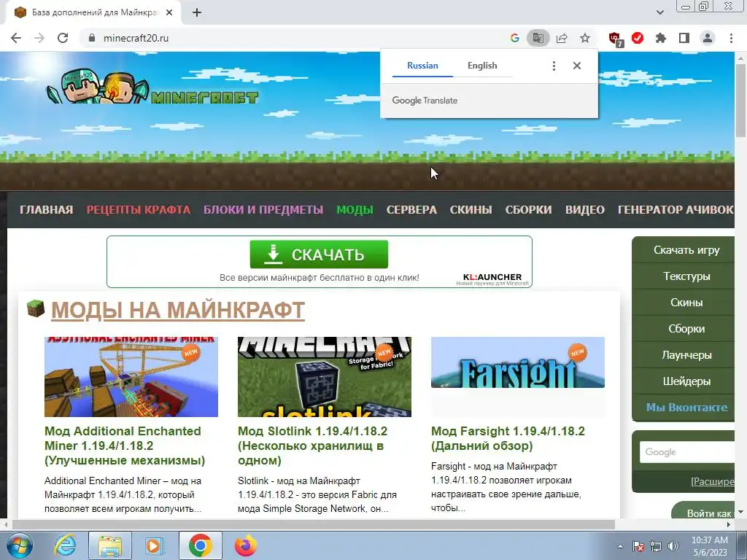The image size is (747, 560).
Task: Open the Windows Start button
Action: [20, 545]
